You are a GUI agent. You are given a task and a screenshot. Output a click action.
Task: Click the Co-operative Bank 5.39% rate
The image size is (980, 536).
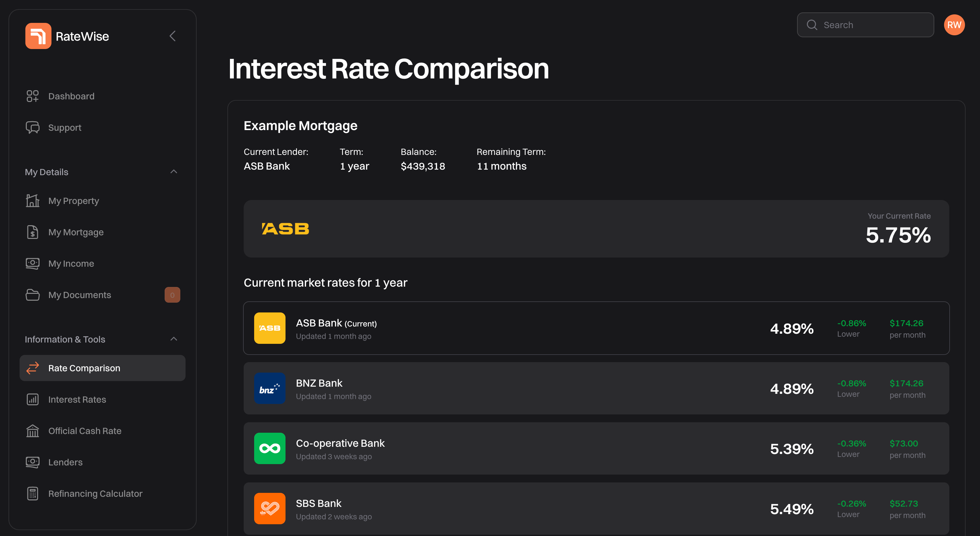point(792,449)
